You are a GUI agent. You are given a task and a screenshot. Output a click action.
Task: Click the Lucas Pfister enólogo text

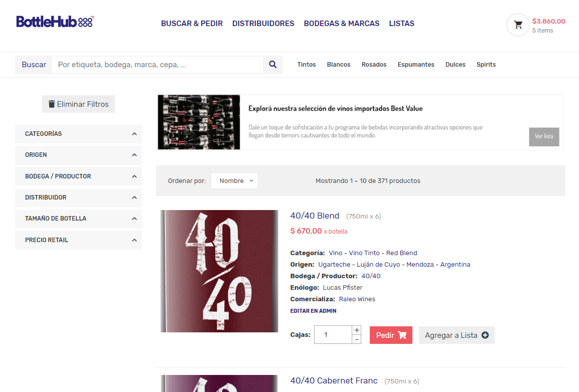pyautogui.click(x=342, y=288)
